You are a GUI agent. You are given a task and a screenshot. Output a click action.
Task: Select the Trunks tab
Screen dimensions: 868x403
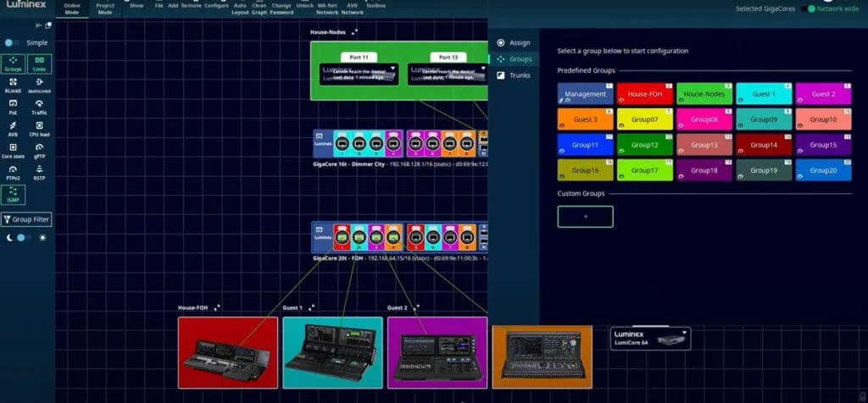[x=514, y=75]
